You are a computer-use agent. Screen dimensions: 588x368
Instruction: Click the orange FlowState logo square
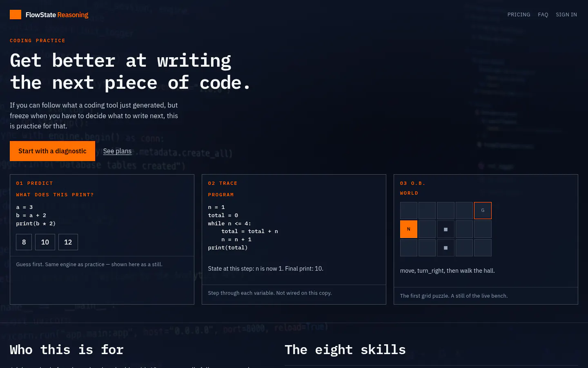(x=16, y=15)
